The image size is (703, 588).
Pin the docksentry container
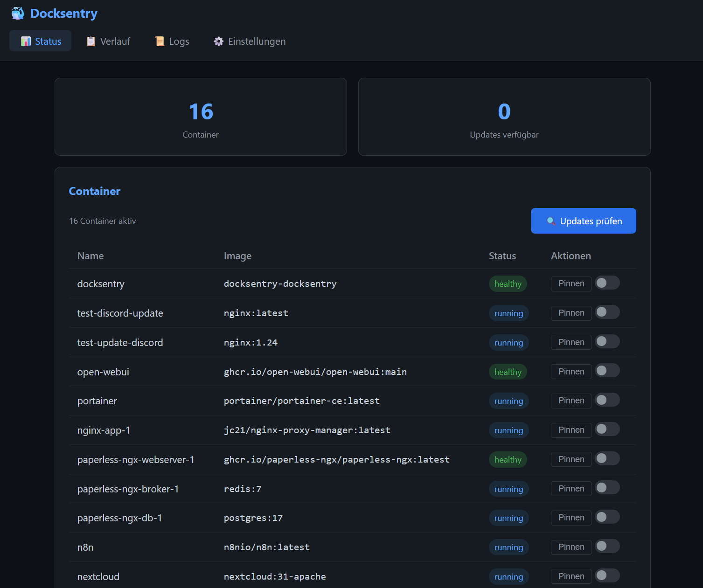[571, 284]
